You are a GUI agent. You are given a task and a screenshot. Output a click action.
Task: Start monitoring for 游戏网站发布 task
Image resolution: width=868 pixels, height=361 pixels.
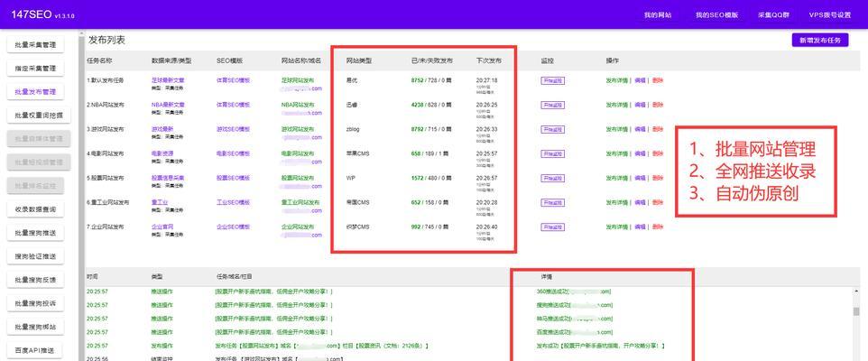pos(551,129)
